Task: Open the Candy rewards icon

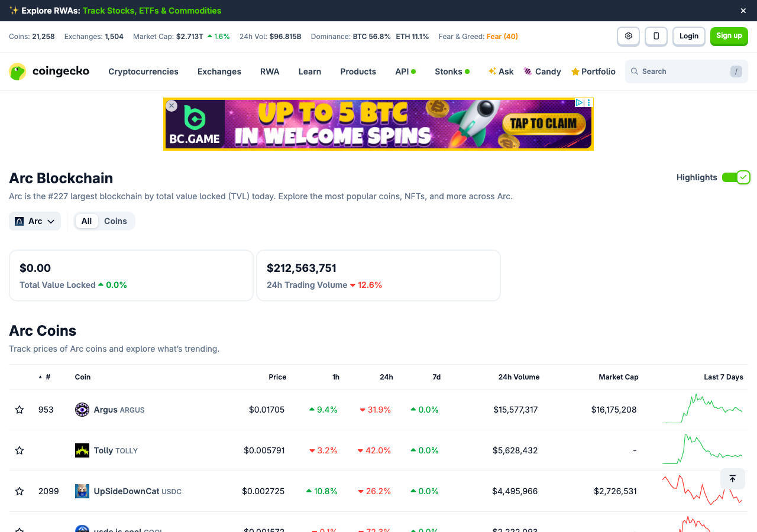Action: (528, 72)
